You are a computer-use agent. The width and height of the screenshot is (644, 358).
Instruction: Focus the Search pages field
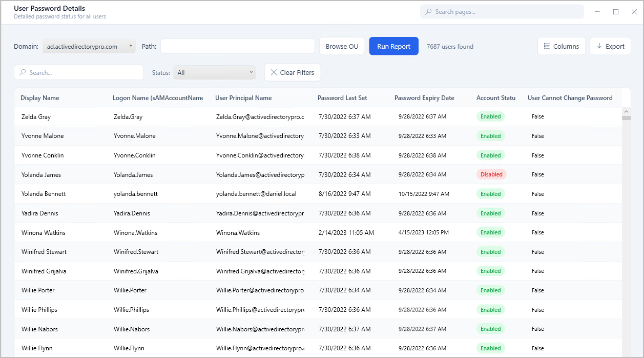(502, 12)
